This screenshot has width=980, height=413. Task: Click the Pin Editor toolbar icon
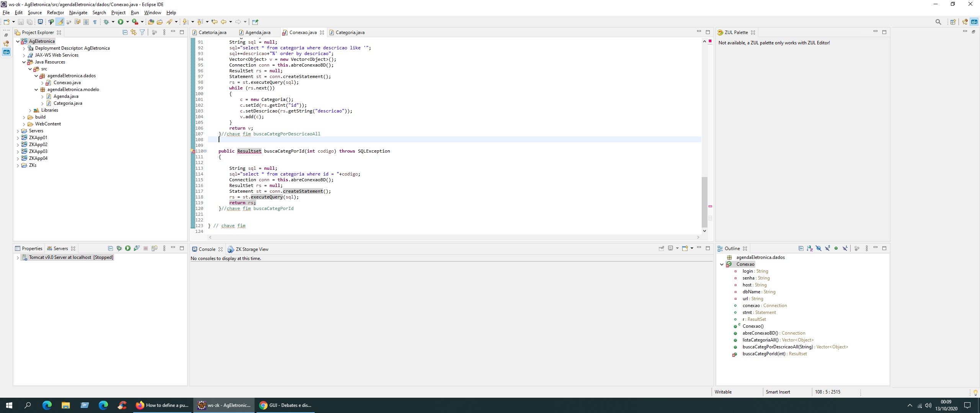coord(255,22)
